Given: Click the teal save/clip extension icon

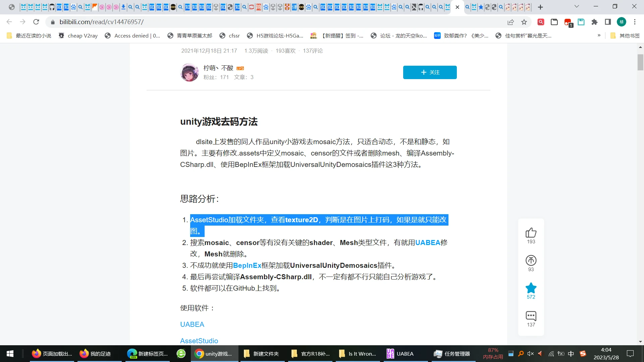Looking at the screenshot, I should coord(581,22).
